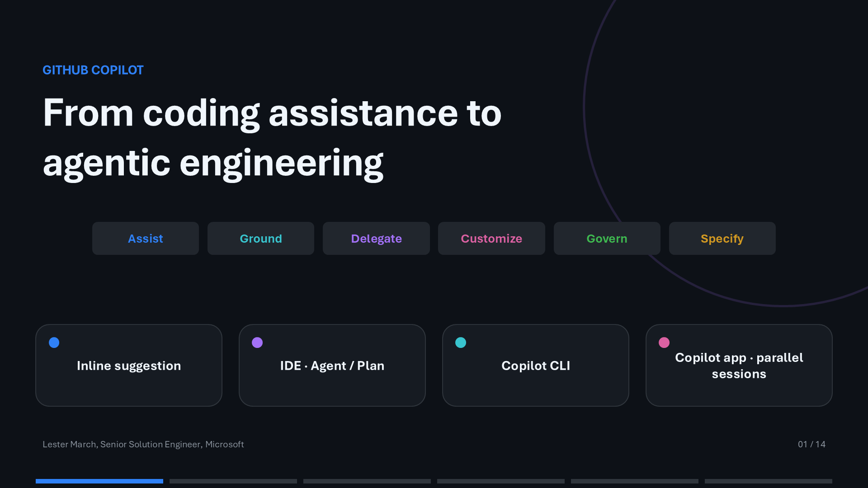The image size is (868, 488).
Task: Open the Copilot app · parallel sessions card
Action: point(739,365)
